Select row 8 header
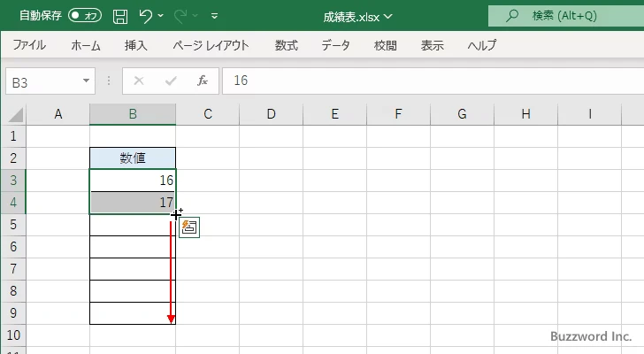 13,291
